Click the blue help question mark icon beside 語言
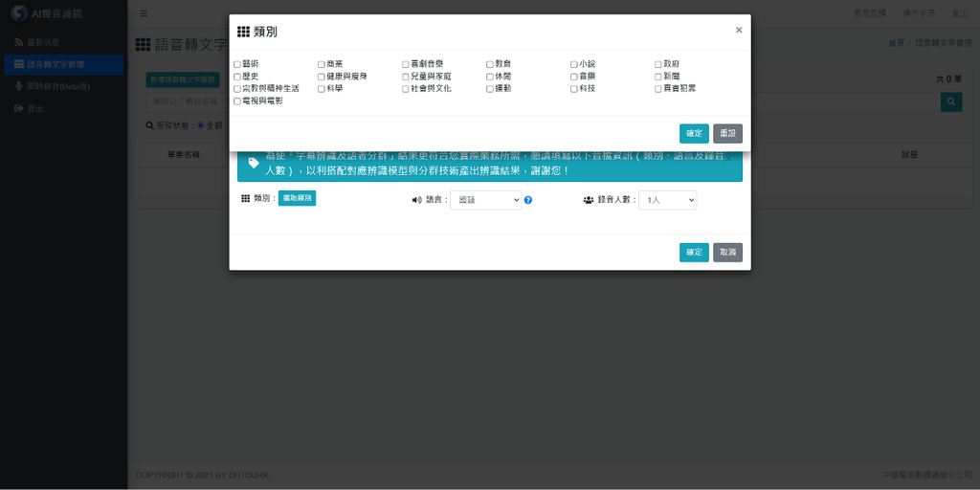This screenshot has height=490, width=980. click(x=528, y=200)
